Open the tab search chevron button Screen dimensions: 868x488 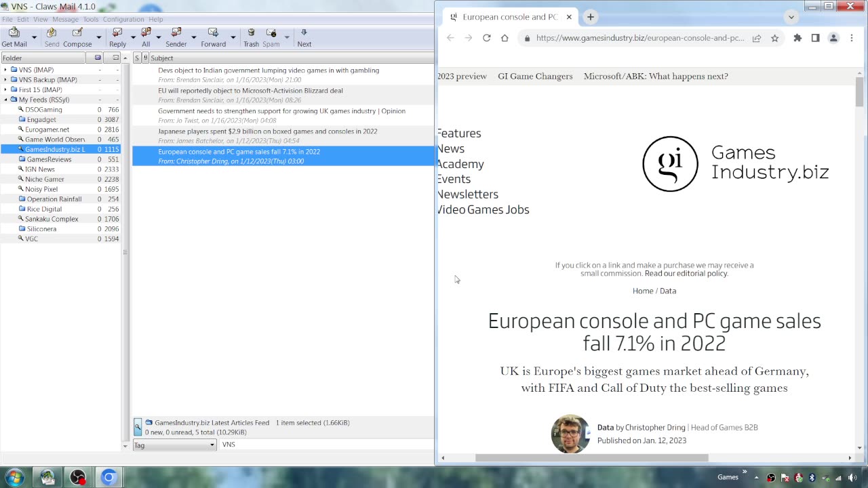click(x=791, y=17)
